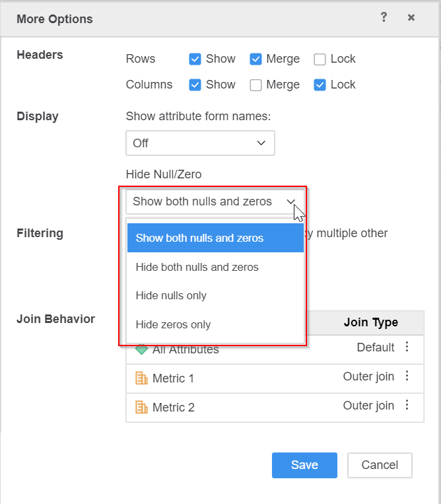Click the Save button
The image size is (441, 504).
tap(304, 465)
